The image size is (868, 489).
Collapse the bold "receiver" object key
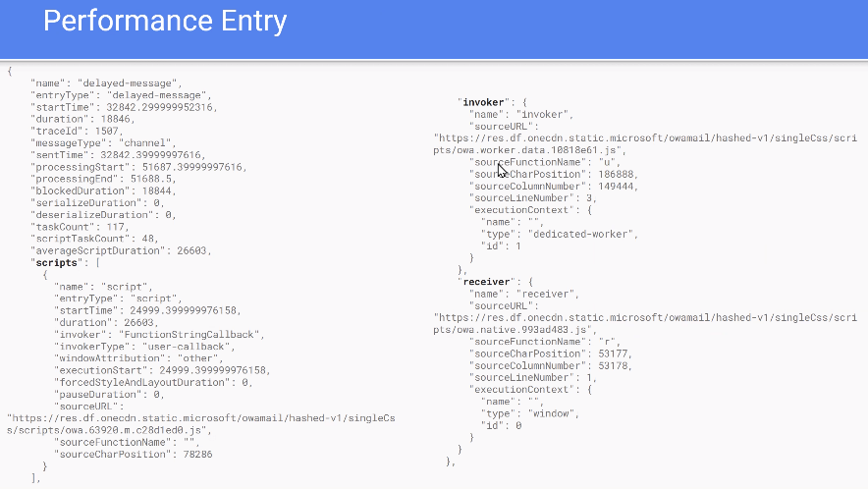(487, 282)
